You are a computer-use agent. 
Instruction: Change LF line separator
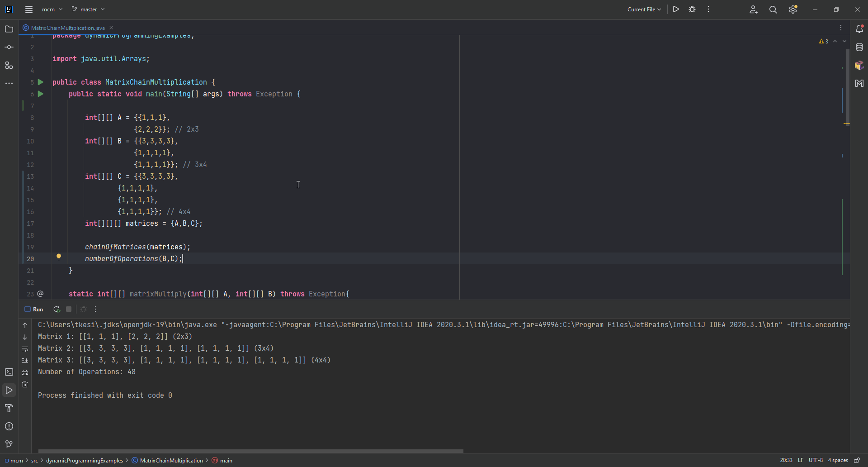pyautogui.click(x=801, y=461)
